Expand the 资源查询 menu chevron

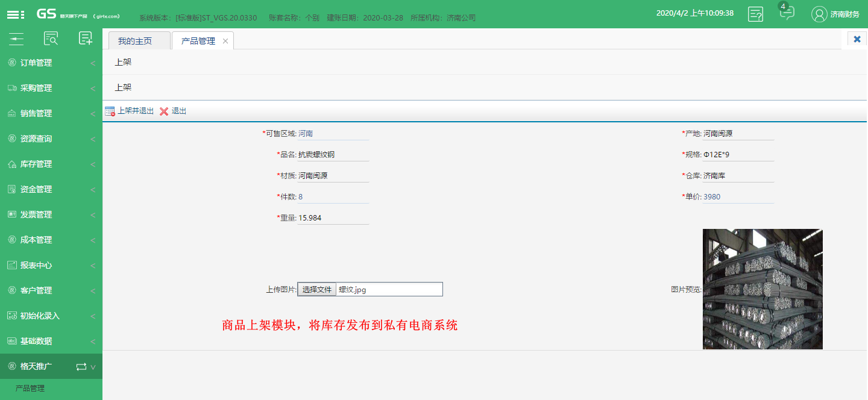[x=93, y=139]
